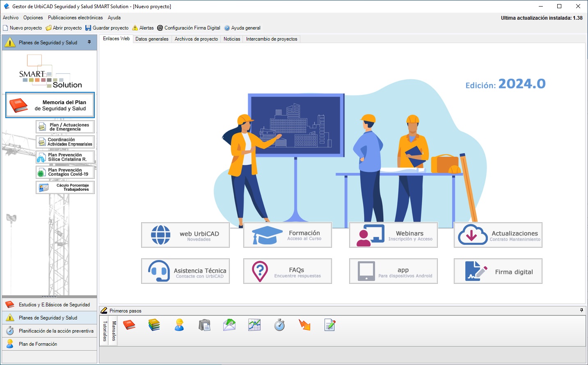The height and width of the screenshot is (365, 588).
Task: Select Plan de Formación section
Action: (50, 344)
